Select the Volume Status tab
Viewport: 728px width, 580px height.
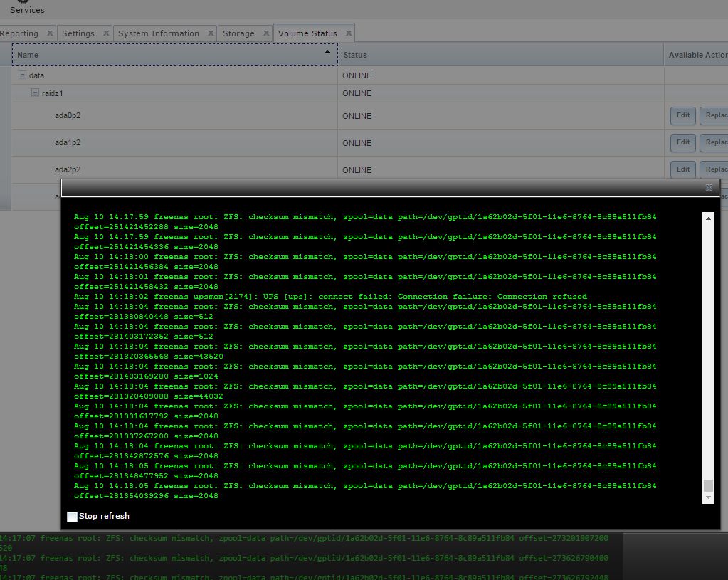(x=307, y=33)
